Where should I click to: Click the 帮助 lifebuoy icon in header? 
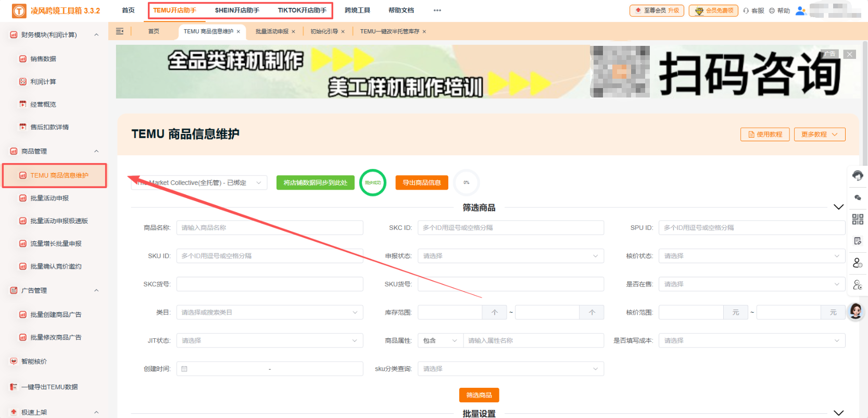[x=772, y=10]
